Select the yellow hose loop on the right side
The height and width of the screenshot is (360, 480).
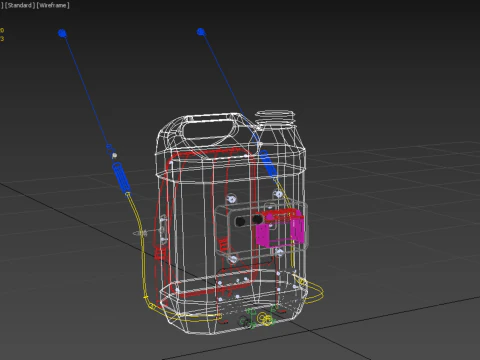click(x=312, y=292)
